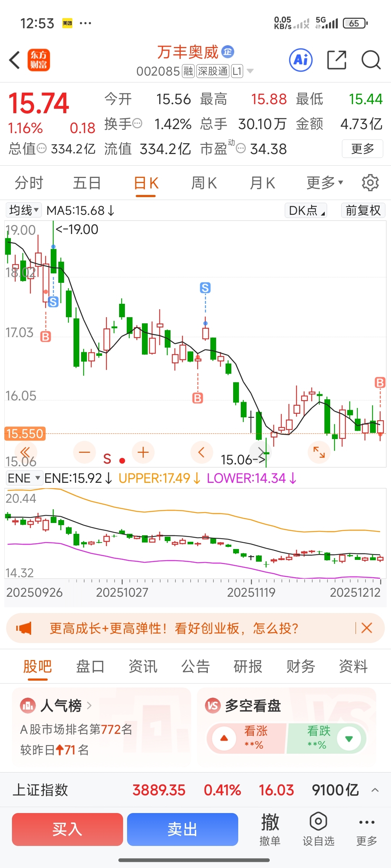The height and width of the screenshot is (868, 391).
Task: Open 均线 indicator dropdown
Action: coord(24,210)
